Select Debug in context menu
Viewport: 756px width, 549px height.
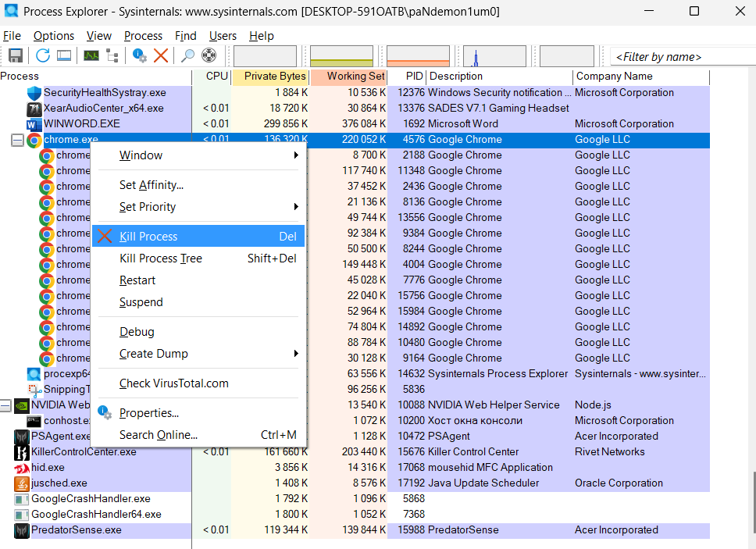pyautogui.click(x=198, y=332)
